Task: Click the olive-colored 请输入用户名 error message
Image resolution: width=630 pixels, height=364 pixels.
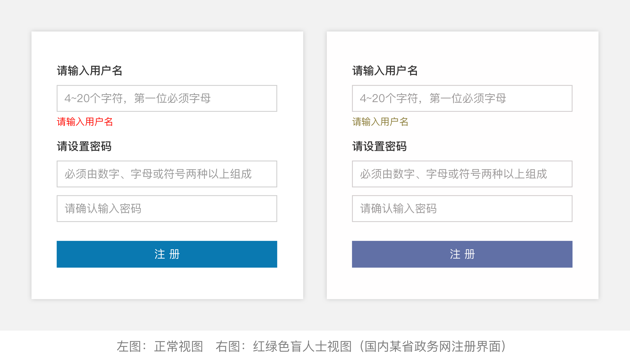Action: tap(380, 122)
